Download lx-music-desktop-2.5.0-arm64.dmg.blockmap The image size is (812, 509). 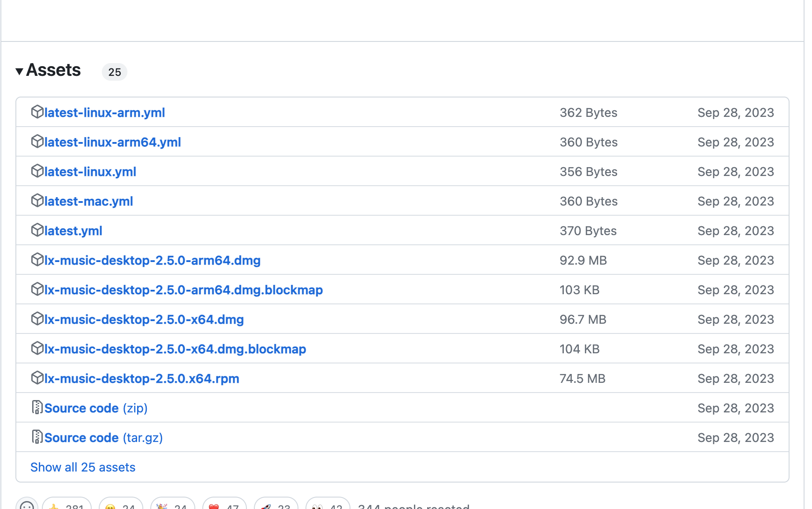click(183, 290)
